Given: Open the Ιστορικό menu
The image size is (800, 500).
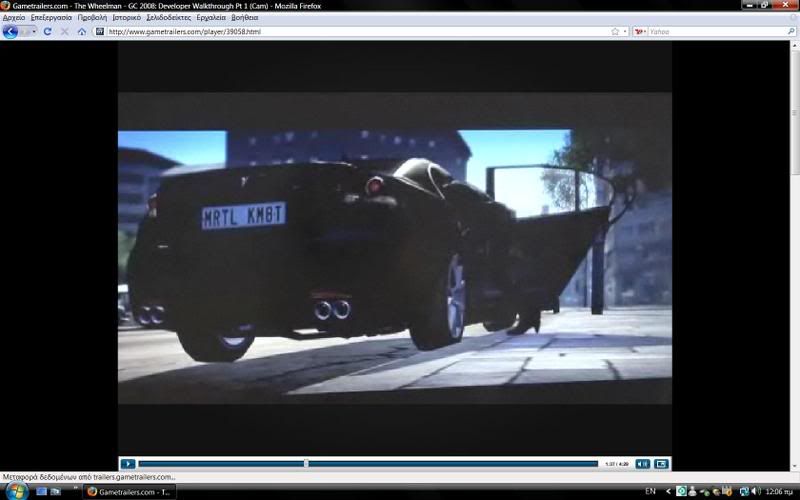Looking at the screenshot, I should click(127, 17).
